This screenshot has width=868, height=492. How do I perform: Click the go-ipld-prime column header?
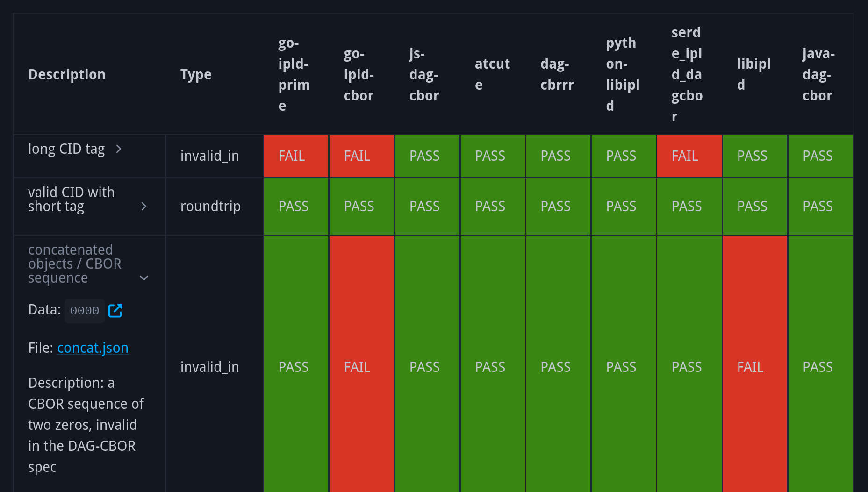[294, 74]
